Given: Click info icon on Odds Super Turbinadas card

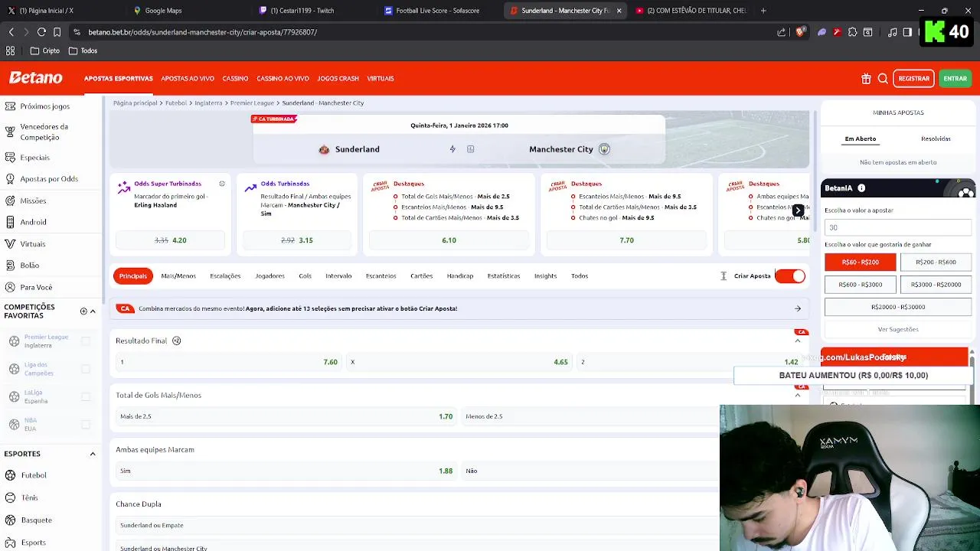Looking at the screenshot, I should coord(222,184).
